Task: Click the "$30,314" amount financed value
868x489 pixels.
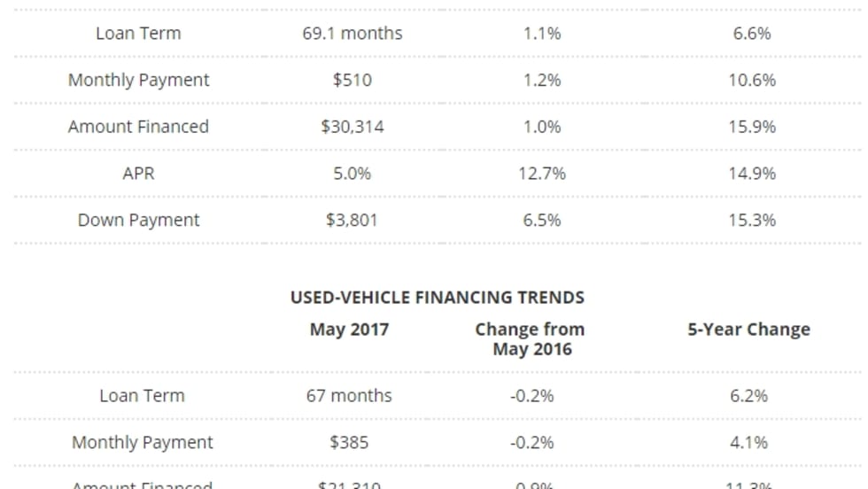Action: (352, 127)
